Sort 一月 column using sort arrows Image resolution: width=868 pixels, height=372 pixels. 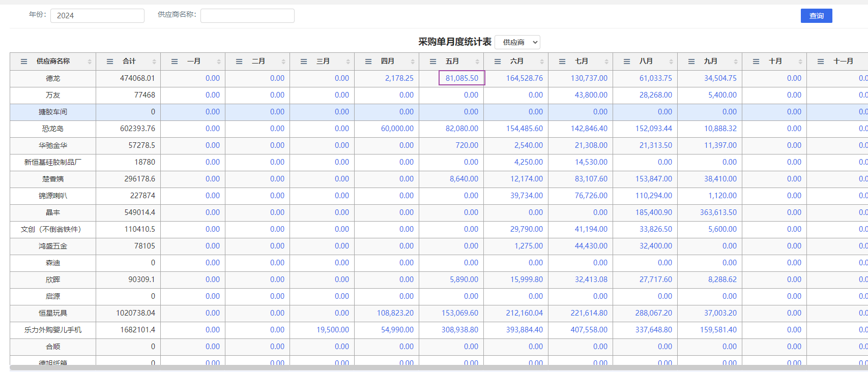click(x=219, y=61)
